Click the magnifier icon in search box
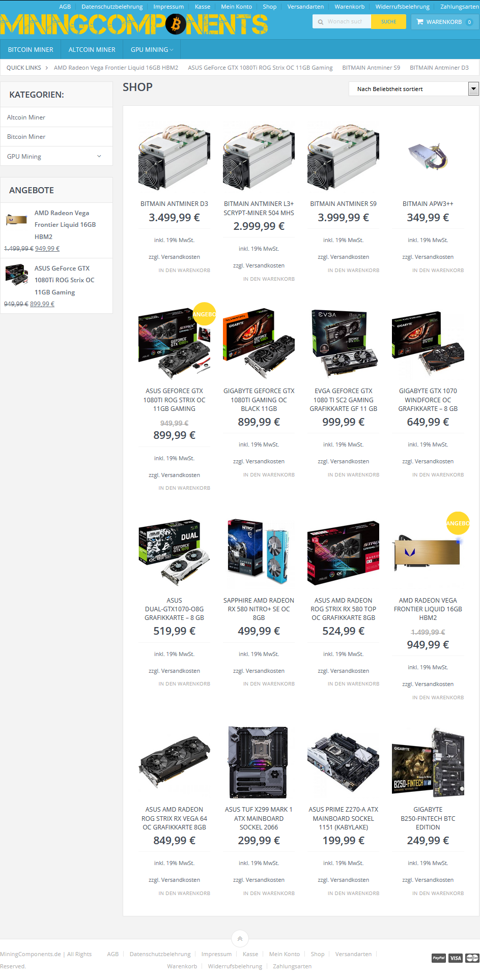The height and width of the screenshot is (980, 480). (x=321, y=22)
